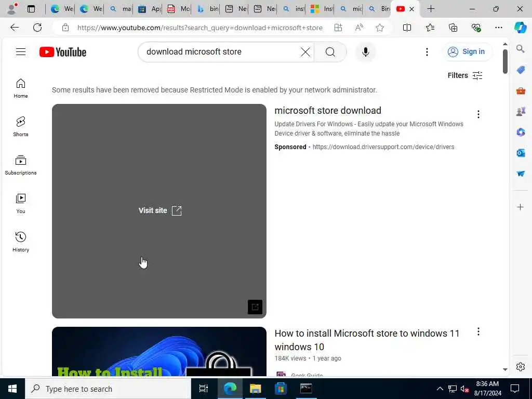Open a new browser tab

tap(431, 9)
